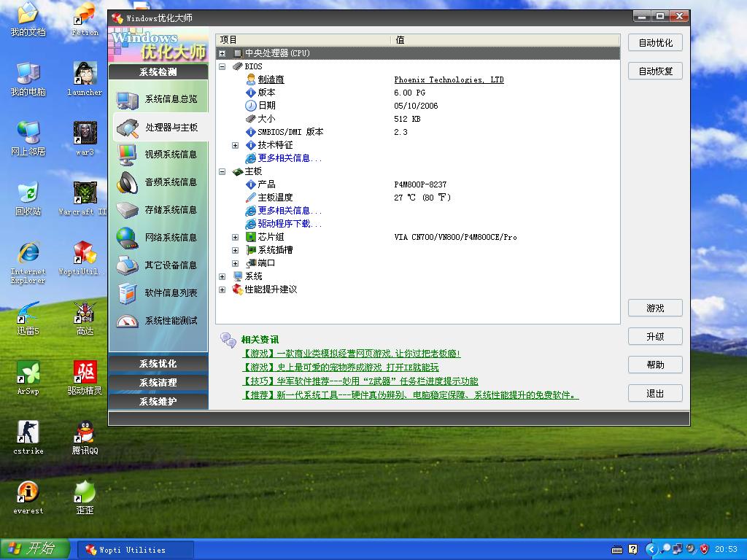Open 华军软件推荐 Z武器 tip link

pos(360,381)
